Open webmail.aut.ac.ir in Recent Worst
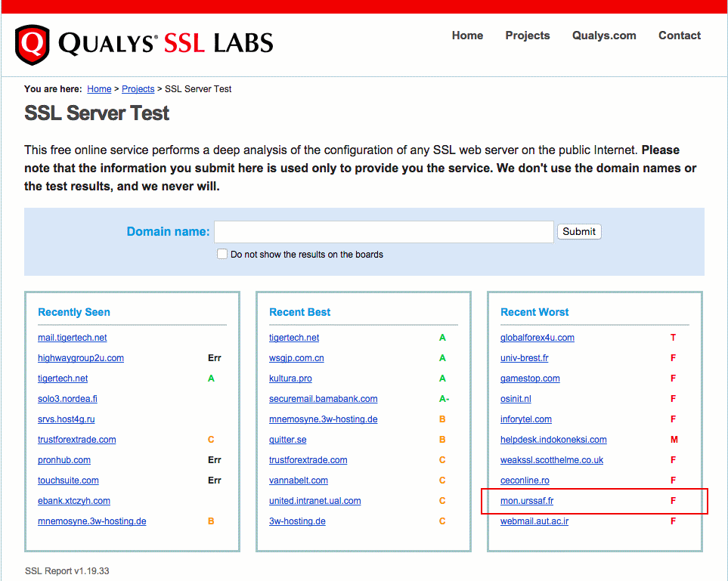 point(534,521)
